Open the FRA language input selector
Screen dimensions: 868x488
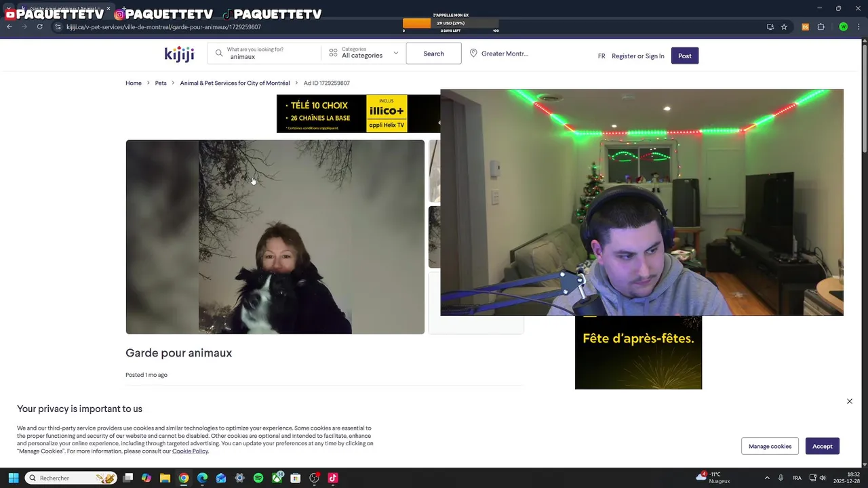797,478
